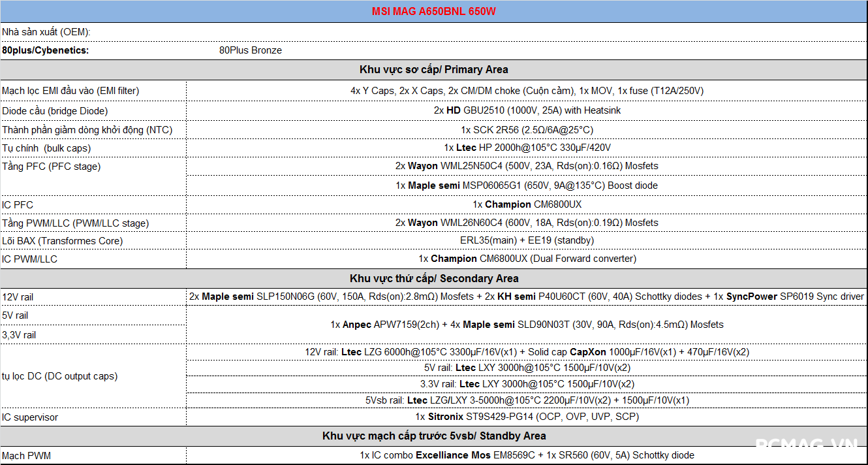This screenshot has width=868, height=465.
Task: Click the 5Vsb rail Ltec capacitors cell
Action: point(527,400)
